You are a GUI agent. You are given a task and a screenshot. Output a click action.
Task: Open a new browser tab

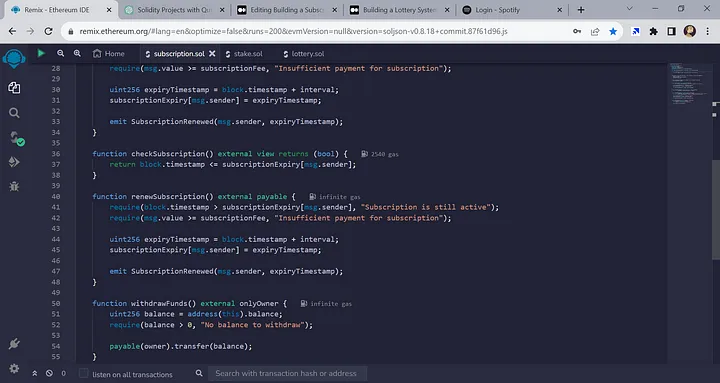581,10
